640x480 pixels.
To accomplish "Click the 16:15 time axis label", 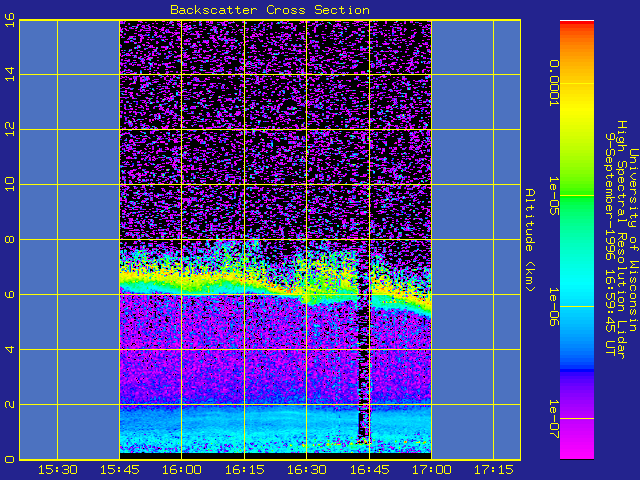I will tap(244, 470).
